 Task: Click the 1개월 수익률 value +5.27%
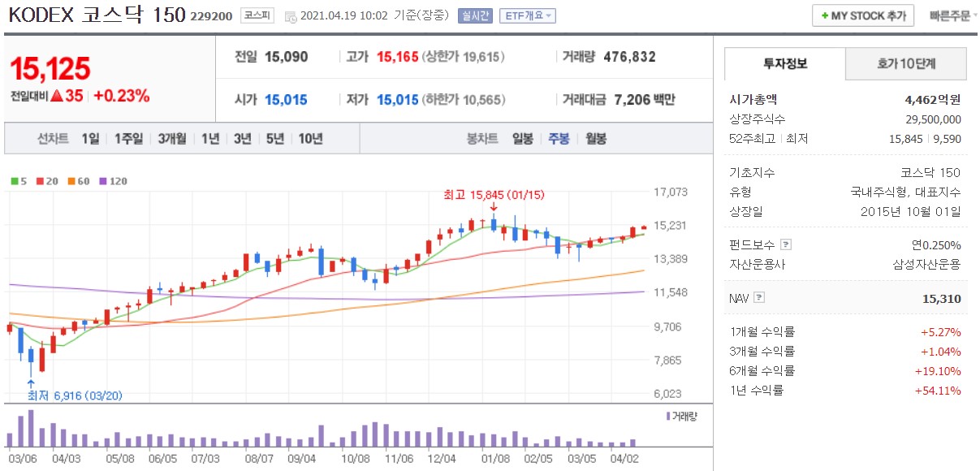[x=940, y=332]
